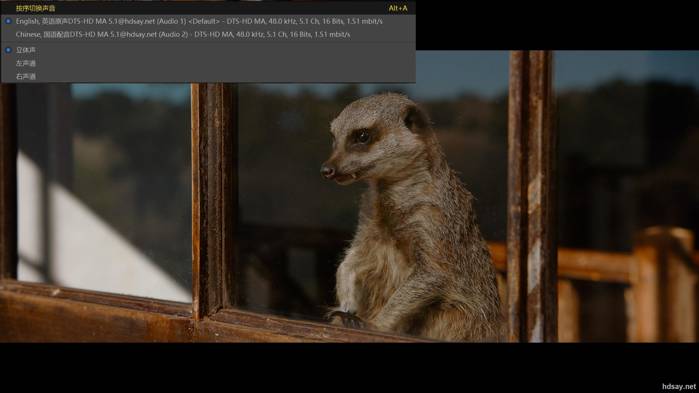Click the center wooden window divider

click(x=214, y=200)
